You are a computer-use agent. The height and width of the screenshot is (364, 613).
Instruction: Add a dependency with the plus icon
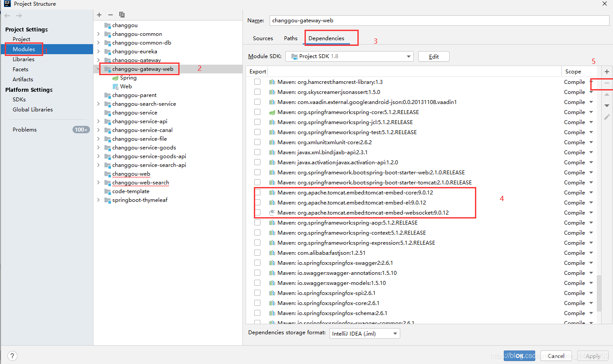(x=606, y=71)
